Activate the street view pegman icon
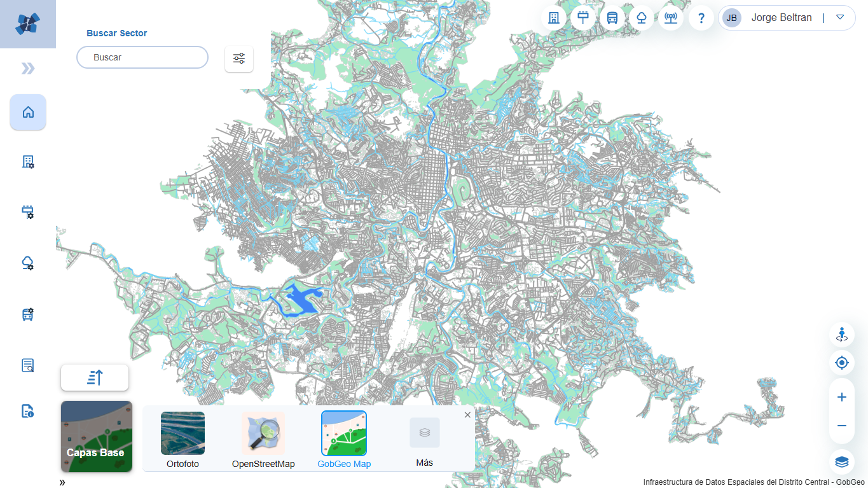 (842, 335)
